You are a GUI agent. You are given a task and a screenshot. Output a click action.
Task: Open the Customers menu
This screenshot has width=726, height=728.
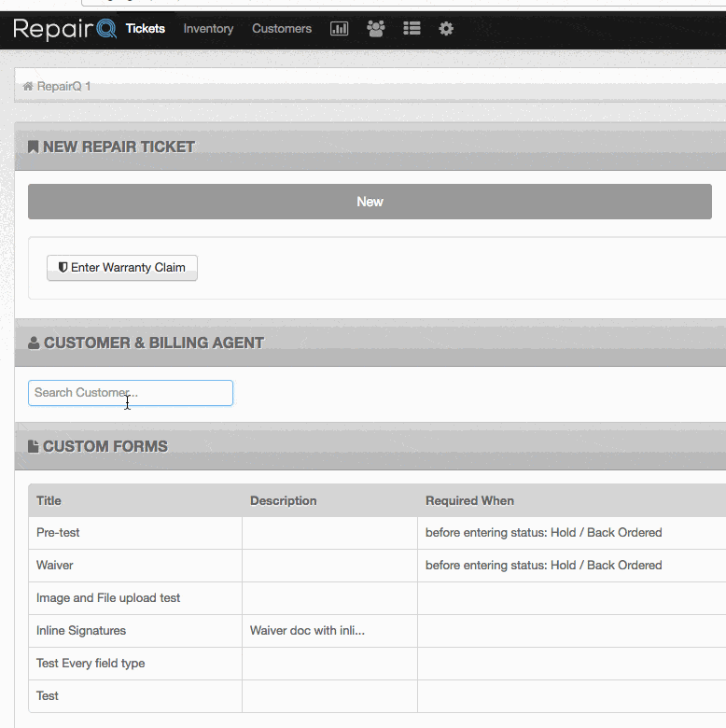tap(282, 29)
